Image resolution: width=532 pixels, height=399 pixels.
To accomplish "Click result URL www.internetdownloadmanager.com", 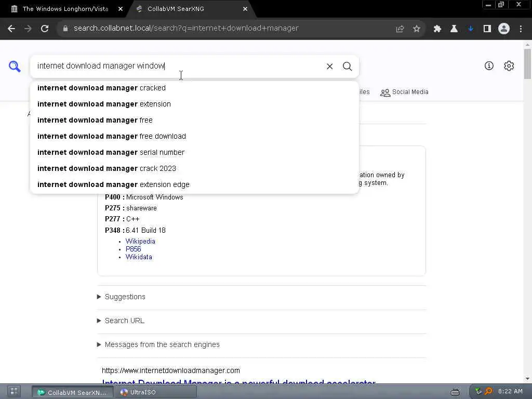I will tap(171, 370).
